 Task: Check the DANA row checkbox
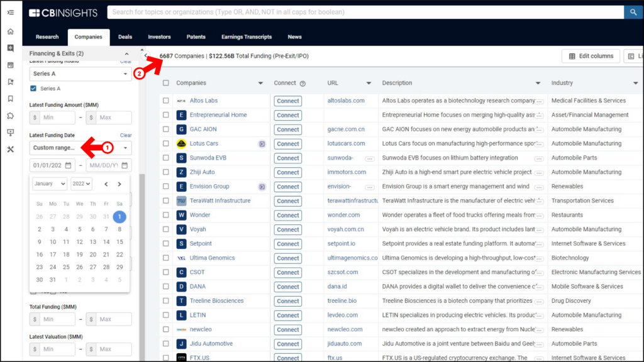(x=166, y=287)
